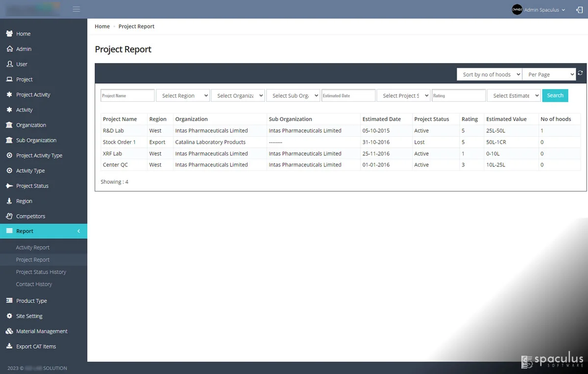Open the Select Organization dropdown
588x374 pixels.
[x=238, y=95]
